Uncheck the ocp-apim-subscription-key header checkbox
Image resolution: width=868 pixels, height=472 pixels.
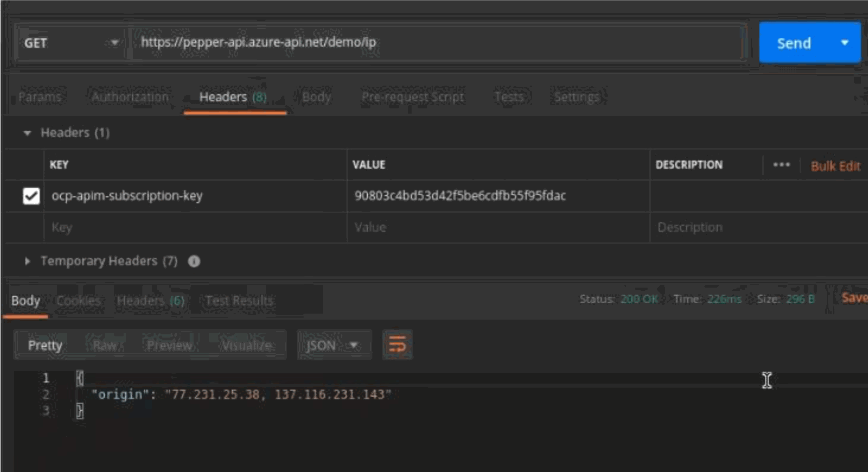pos(31,196)
